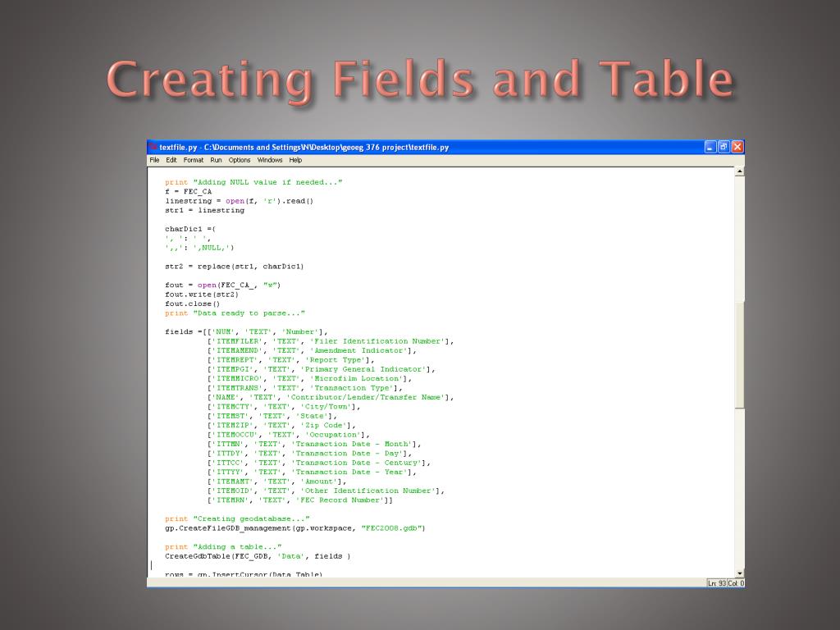Click the 'Ln: 93' status bar entry
Screen dimensions: 840x630
[716, 583]
